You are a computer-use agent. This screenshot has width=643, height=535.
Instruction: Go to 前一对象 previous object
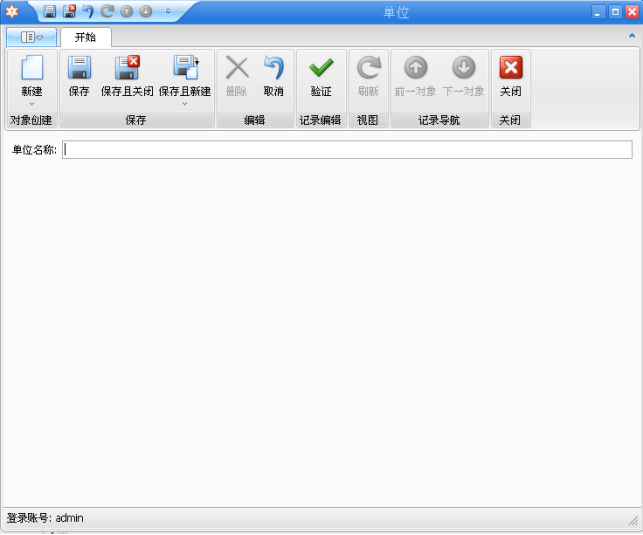(x=415, y=76)
